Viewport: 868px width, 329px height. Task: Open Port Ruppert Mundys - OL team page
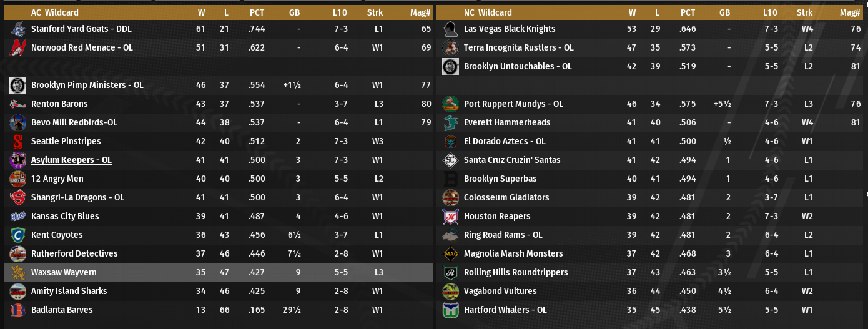tap(513, 104)
